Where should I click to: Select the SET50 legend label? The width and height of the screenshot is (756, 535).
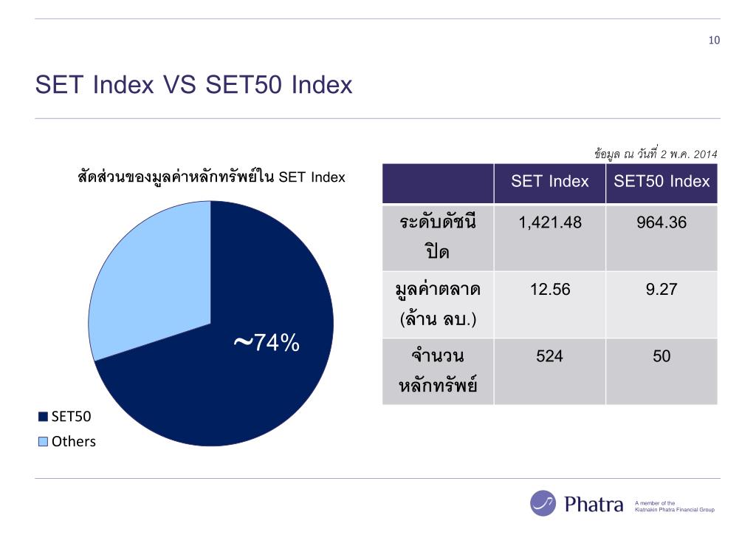[x=71, y=417]
